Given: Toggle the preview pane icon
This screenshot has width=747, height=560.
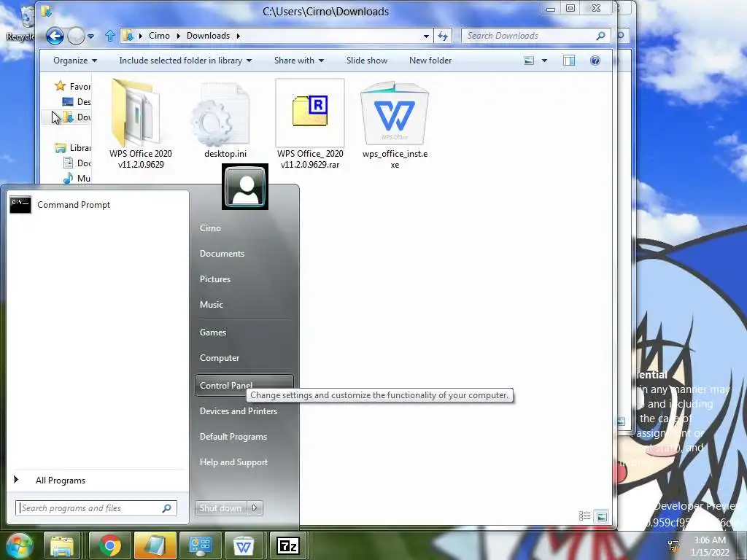Looking at the screenshot, I should [569, 61].
